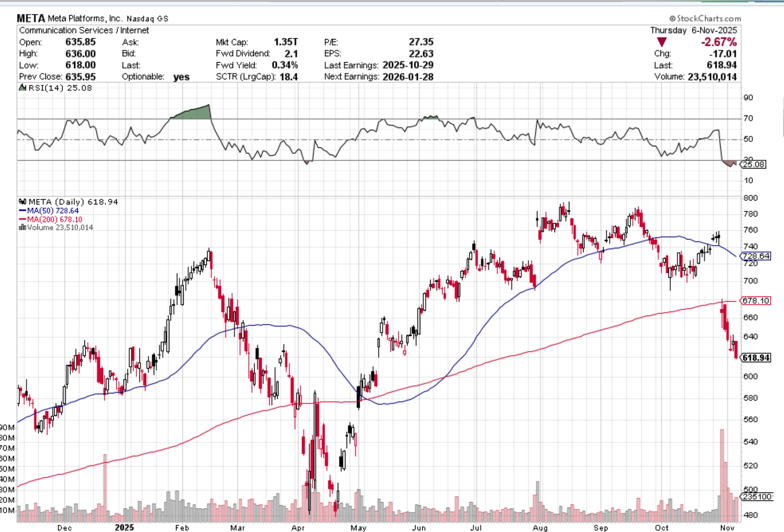Viewport: 784px width, 532px height.
Task: Click the red down-triangle change arrow
Action: 662,42
